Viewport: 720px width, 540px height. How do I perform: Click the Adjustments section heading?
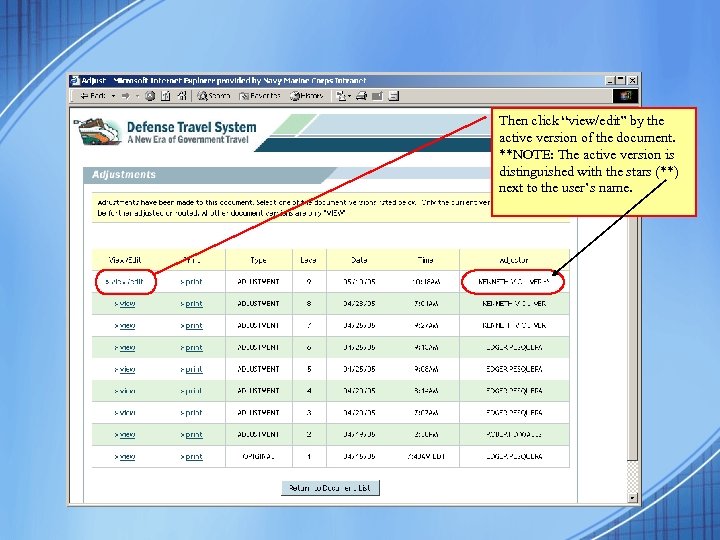124,174
